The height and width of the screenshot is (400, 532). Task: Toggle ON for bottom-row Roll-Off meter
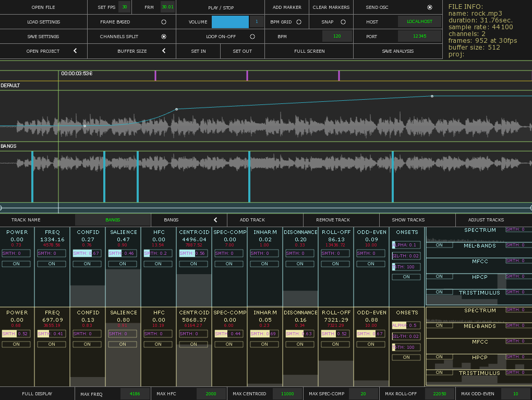(335, 344)
